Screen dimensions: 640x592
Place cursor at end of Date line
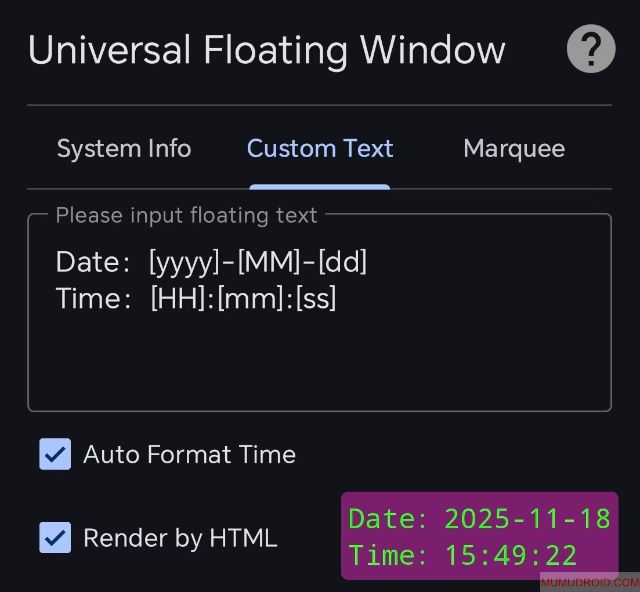click(369, 263)
